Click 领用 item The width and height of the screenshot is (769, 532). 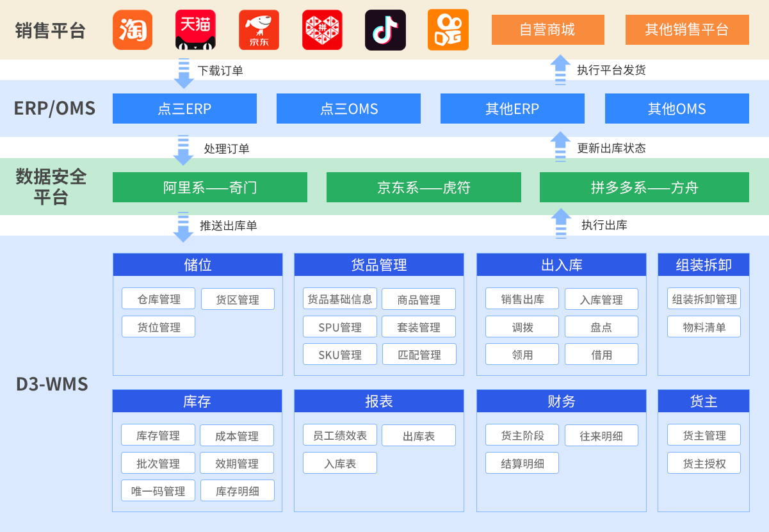click(522, 355)
